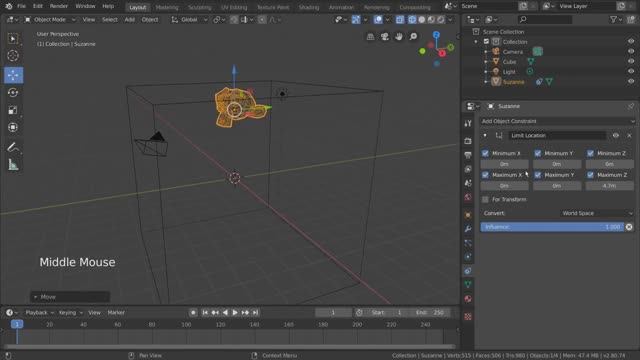Open the Scene properties tab

coord(468,183)
